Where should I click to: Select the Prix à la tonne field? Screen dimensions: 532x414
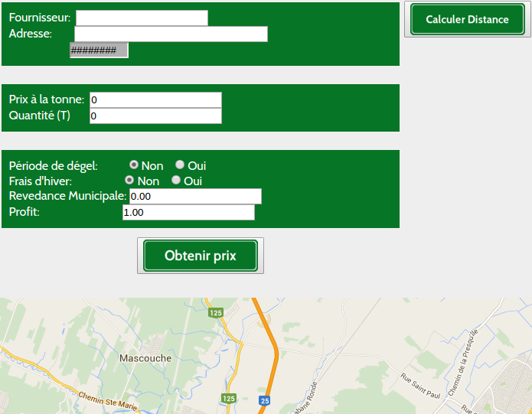[x=155, y=100]
